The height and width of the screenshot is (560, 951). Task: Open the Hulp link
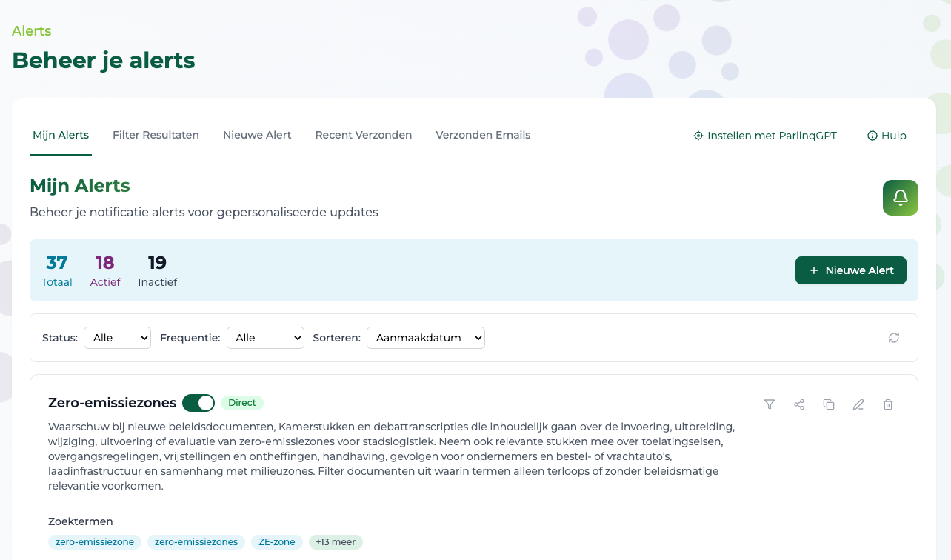pyautogui.click(x=887, y=136)
